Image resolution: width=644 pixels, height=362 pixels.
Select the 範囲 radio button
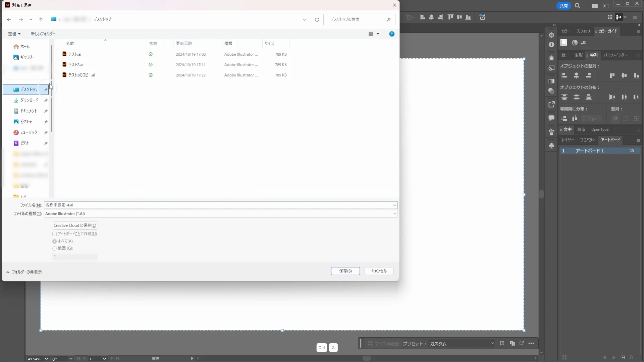[54, 248]
